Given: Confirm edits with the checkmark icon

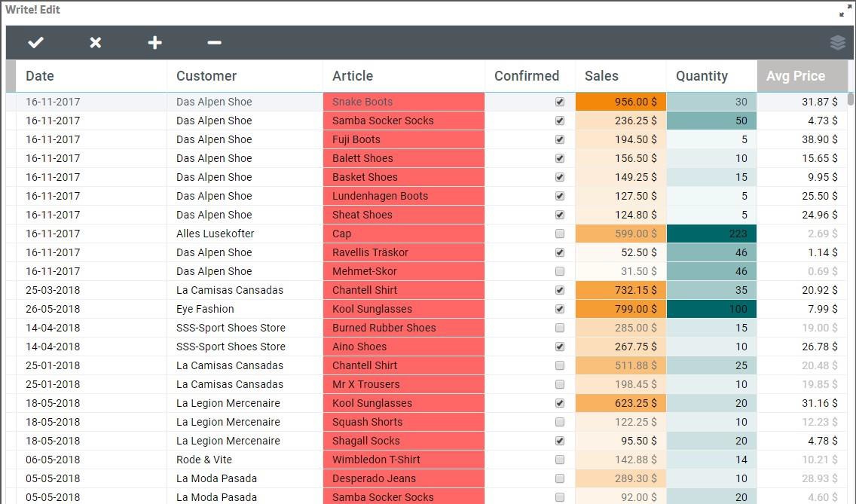Looking at the screenshot, I should tap(36, 43).
